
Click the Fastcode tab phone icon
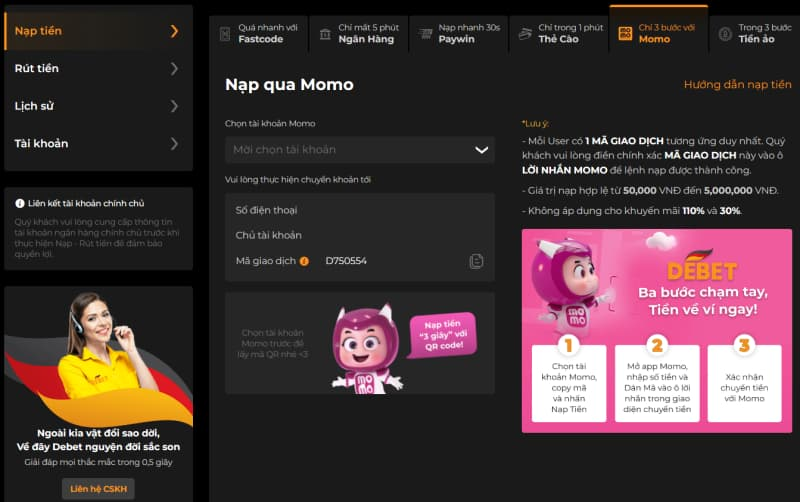pos(224,34)
